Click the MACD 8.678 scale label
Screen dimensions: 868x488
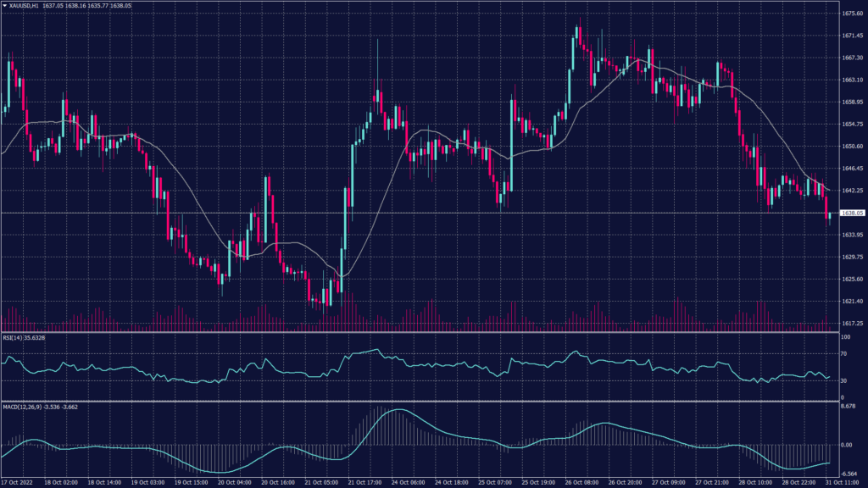pos(849,408)
